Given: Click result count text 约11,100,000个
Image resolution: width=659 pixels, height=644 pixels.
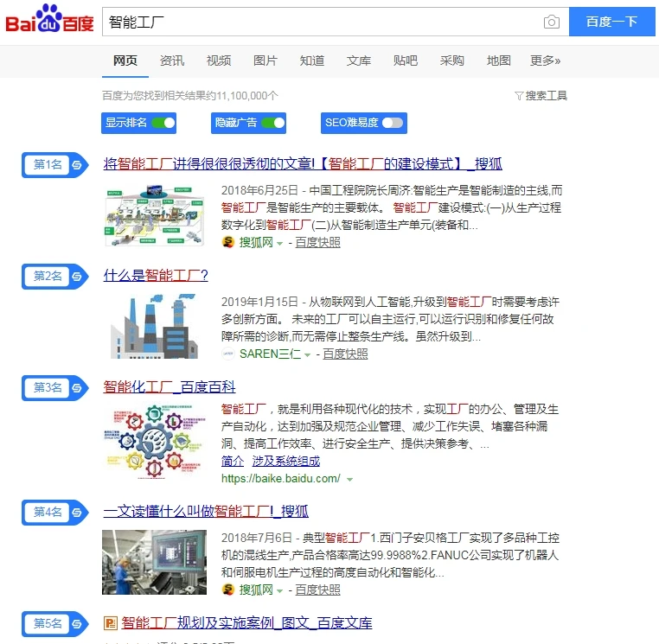Looking at the screenshot, I should (x=243, y=96).
